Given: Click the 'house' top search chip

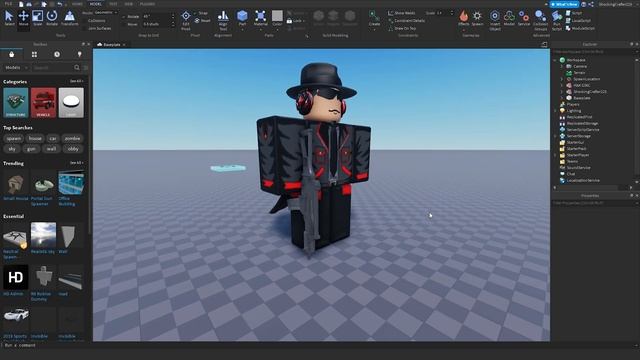Looking at the screenshot, I should [35, 139].
